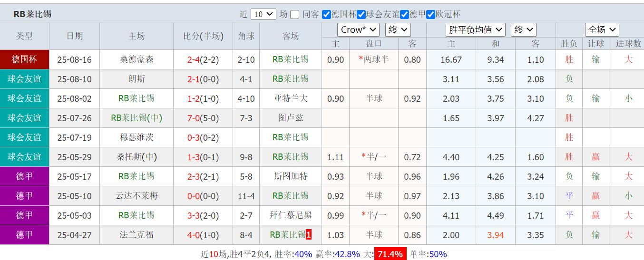Click 拜仁慕尼黑 team name
Screen dimensions: 644x260
tap(291, 215)
